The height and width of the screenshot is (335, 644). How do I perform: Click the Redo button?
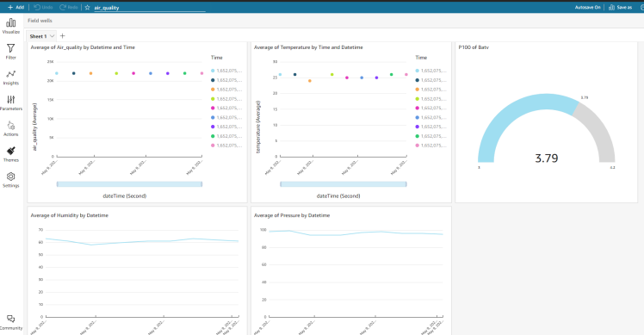tap(69, 8)
